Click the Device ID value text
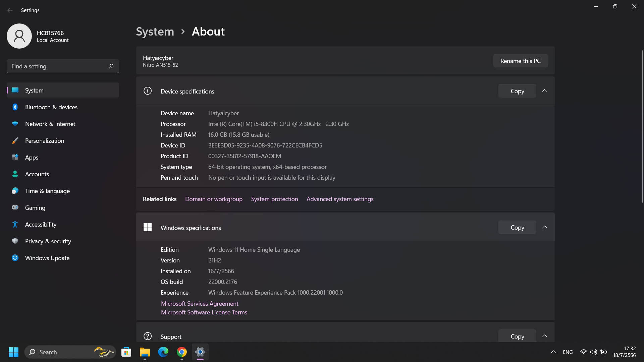The image size is (644, 362). click(x=265, y=145)
